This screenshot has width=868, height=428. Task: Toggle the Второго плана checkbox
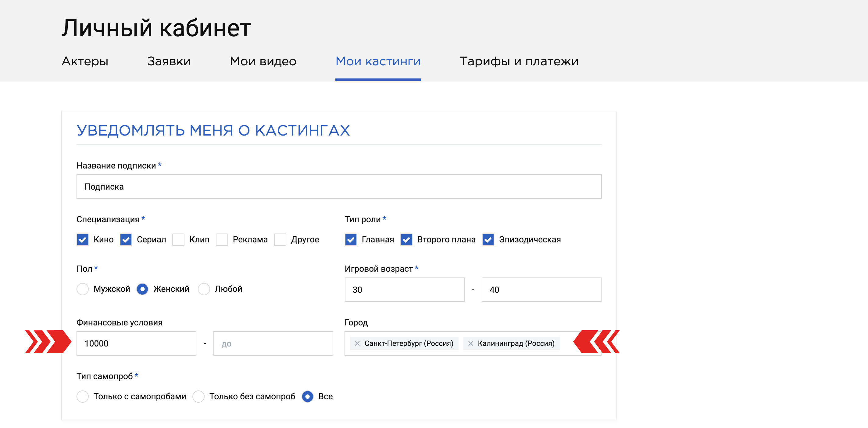406,239
